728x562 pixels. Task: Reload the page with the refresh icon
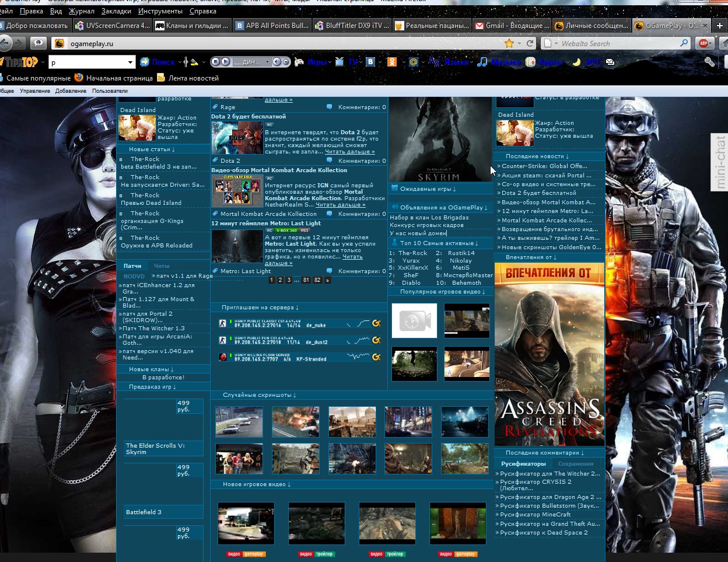point(530,43)
